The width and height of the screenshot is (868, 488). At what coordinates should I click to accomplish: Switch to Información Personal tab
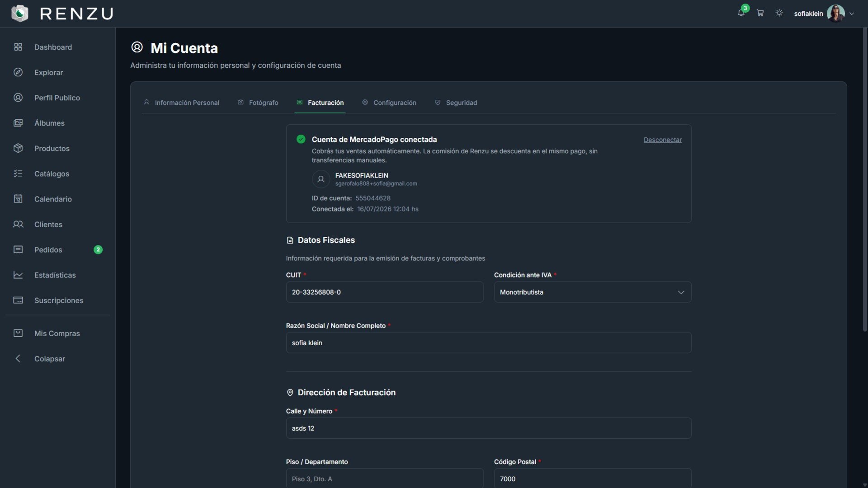point(181,103)
